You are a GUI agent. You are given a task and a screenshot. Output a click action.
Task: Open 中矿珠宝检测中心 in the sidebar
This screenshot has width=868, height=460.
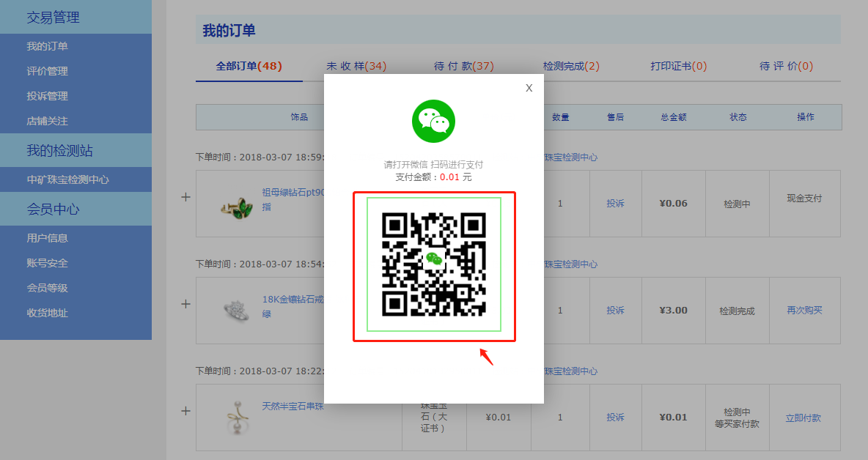click(67, 179)
